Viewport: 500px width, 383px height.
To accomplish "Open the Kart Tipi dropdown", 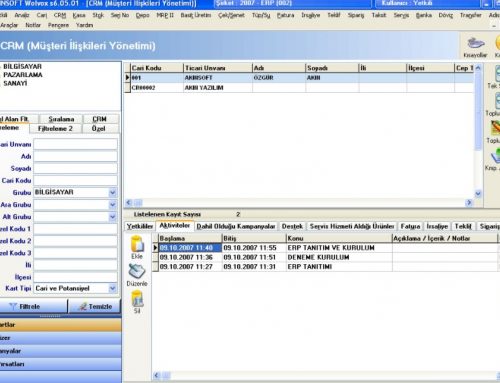I will [113, 288].
